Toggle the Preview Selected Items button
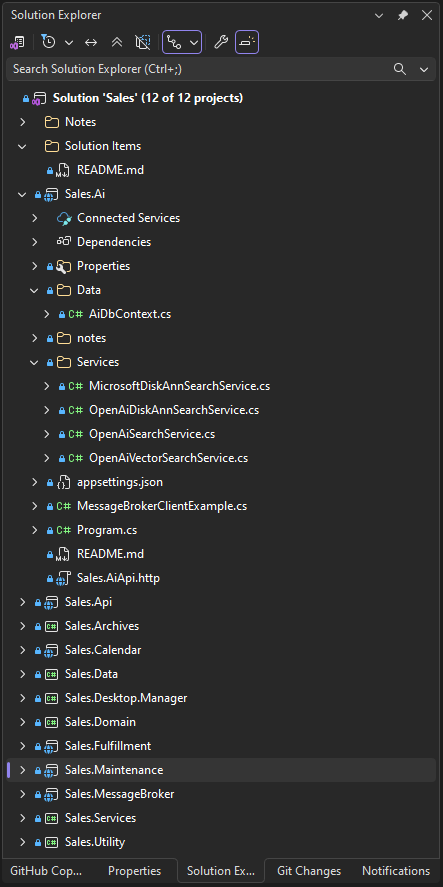 [x=247, y=42]
